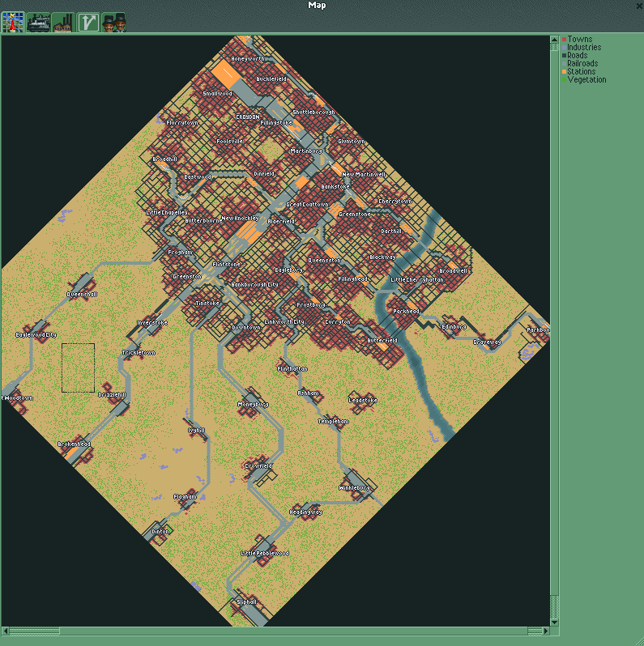Switch to the Routes arrow-sign tab
The width and height of the screenshot is (644, 646).
click(88, 22)
